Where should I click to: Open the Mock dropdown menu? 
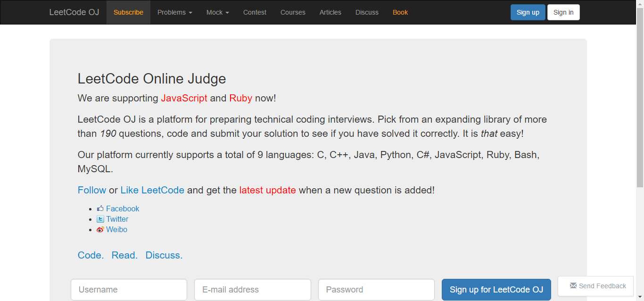point(217,12)
